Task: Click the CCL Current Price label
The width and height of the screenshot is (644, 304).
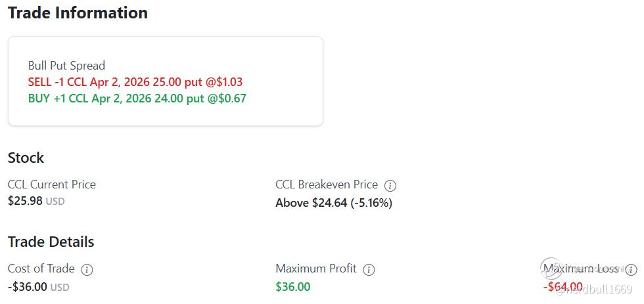Action: (x=51, y=185)
